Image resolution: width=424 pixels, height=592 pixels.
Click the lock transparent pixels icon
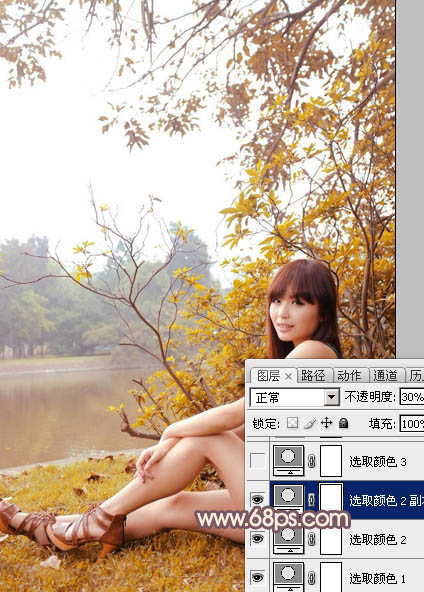tap(292, 423)
